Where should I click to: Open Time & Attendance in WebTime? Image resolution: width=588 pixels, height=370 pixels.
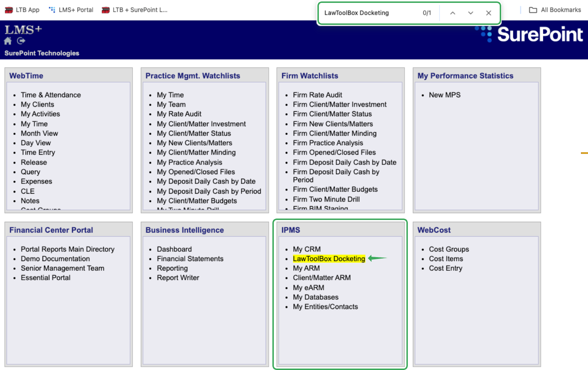pyautogui.click(x=51, y=95)
